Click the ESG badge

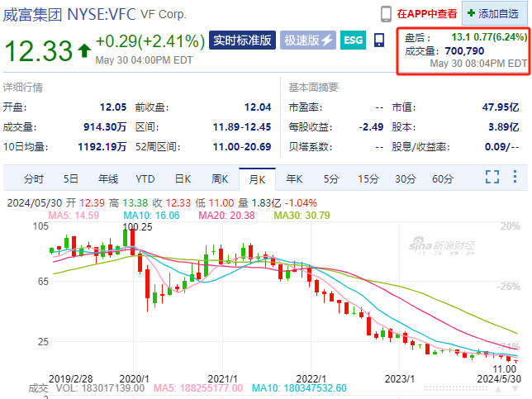353,40
